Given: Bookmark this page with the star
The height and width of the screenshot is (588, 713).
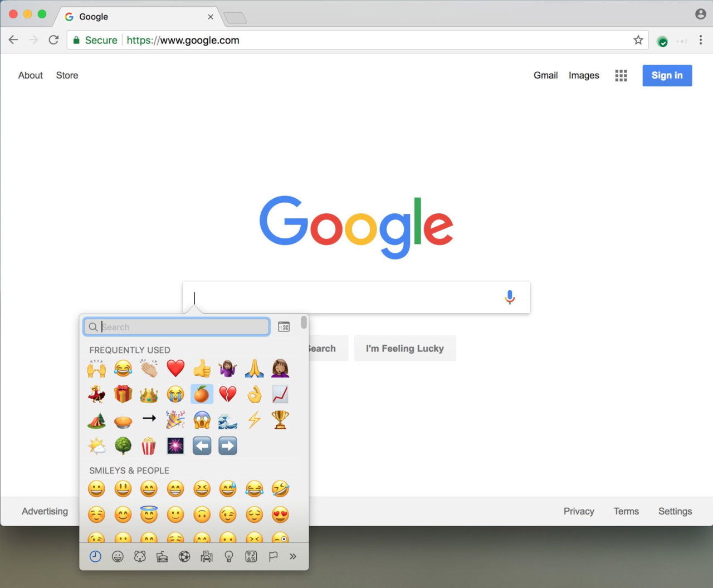Looking at the screenshot, I should point(638,40).
